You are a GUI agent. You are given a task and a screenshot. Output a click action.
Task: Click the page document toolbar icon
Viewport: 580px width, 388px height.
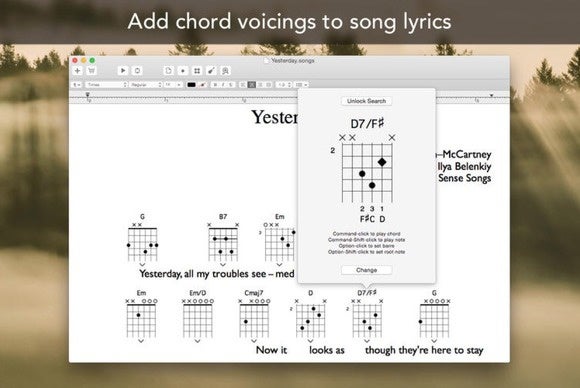[168, 71]
